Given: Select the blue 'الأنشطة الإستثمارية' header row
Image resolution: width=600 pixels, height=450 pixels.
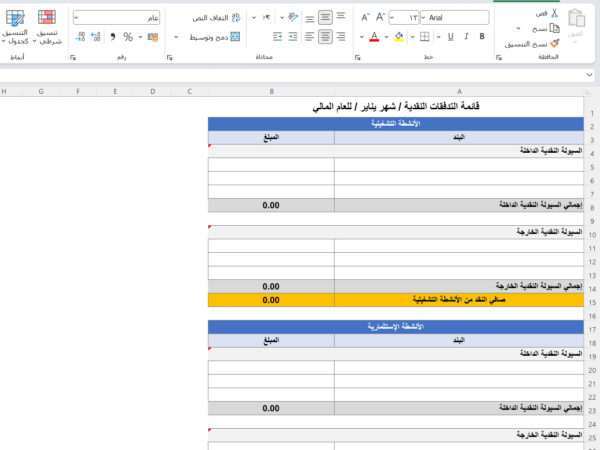Looking at the screenshot, I should (x=396, y=327).
